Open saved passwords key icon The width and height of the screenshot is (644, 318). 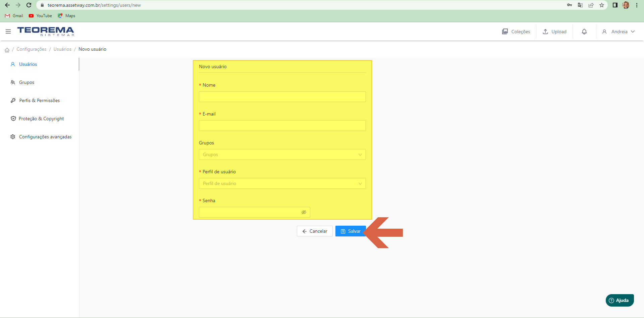click(x=570, y=5)
